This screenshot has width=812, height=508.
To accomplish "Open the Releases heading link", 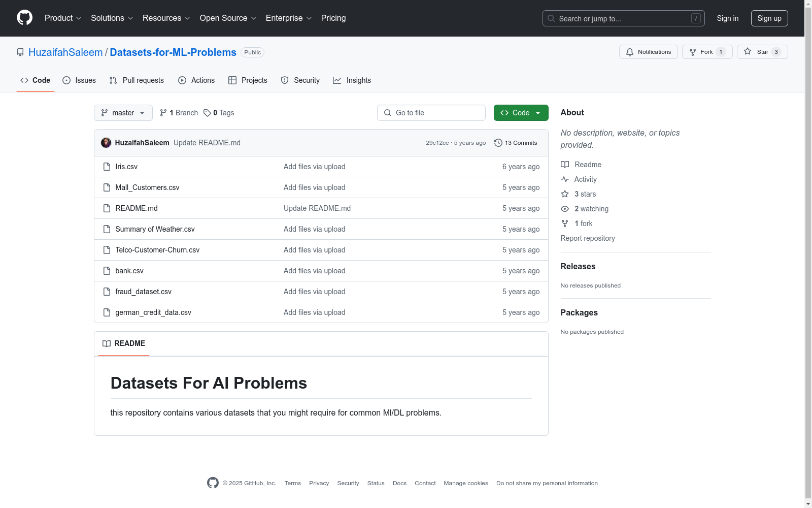I will coord(578,266).
